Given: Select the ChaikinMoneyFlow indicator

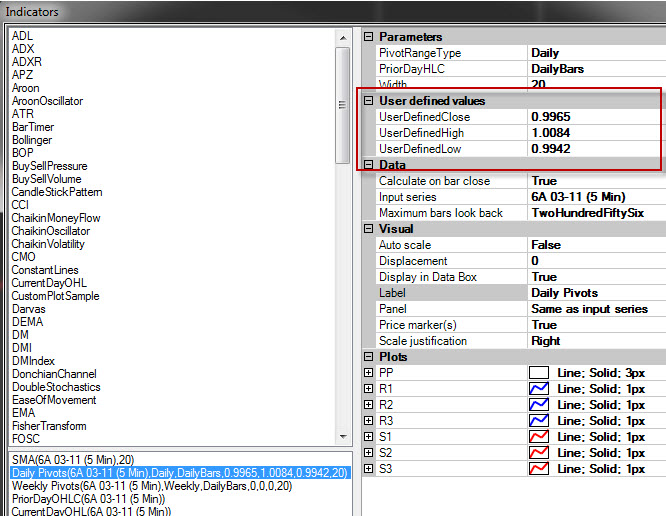Looking at the screenshot, I should point(56,218).
